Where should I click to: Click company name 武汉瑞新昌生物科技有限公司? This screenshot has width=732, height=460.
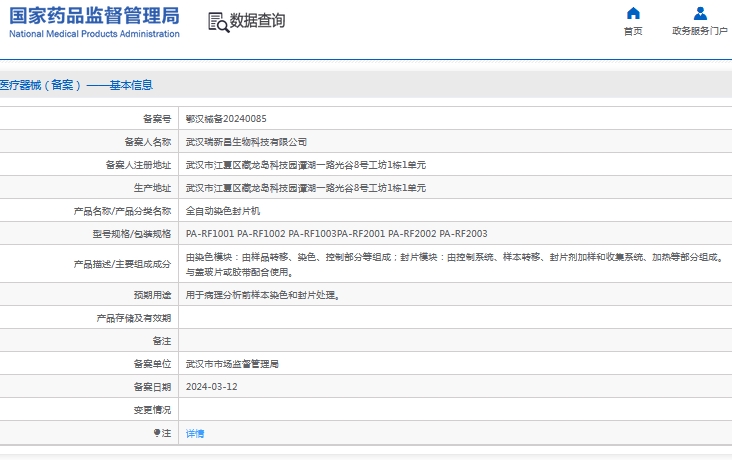pyautogui.click(x=246, y=142)
